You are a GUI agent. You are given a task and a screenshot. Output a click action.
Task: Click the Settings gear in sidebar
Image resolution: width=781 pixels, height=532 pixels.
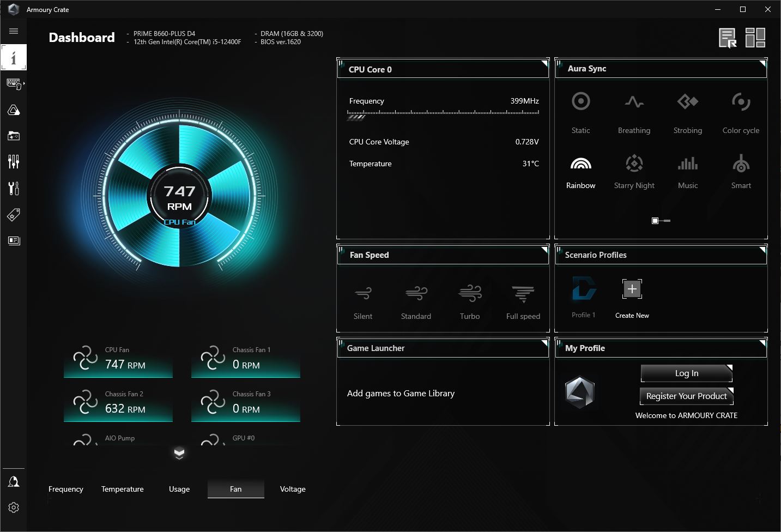tap(14, 507)
